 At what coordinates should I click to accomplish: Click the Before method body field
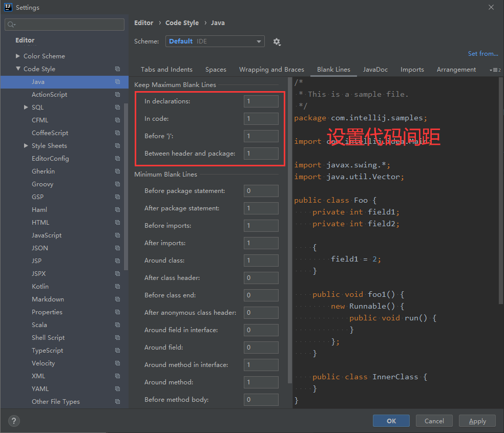(x=261, y=400)
